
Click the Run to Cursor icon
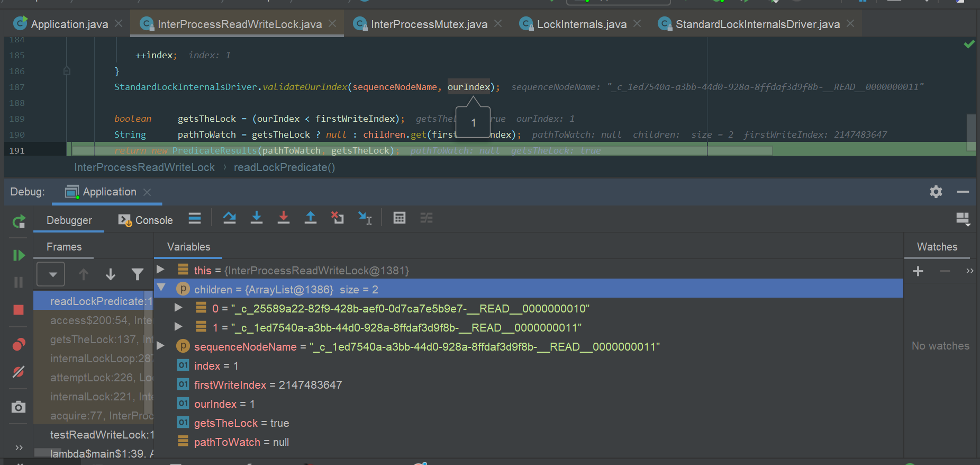pos(365,218)
